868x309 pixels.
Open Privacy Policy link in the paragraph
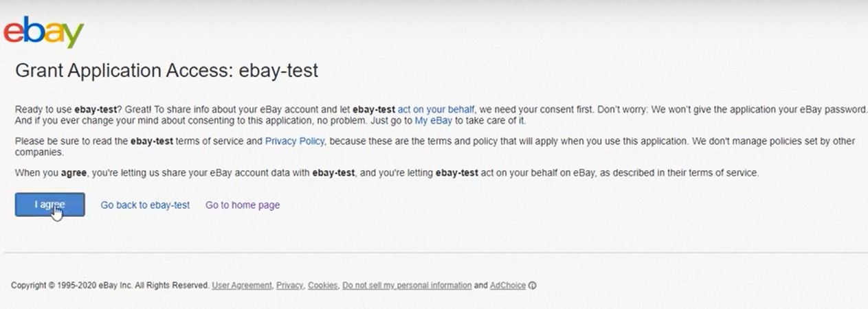click(x=294, y=141)
